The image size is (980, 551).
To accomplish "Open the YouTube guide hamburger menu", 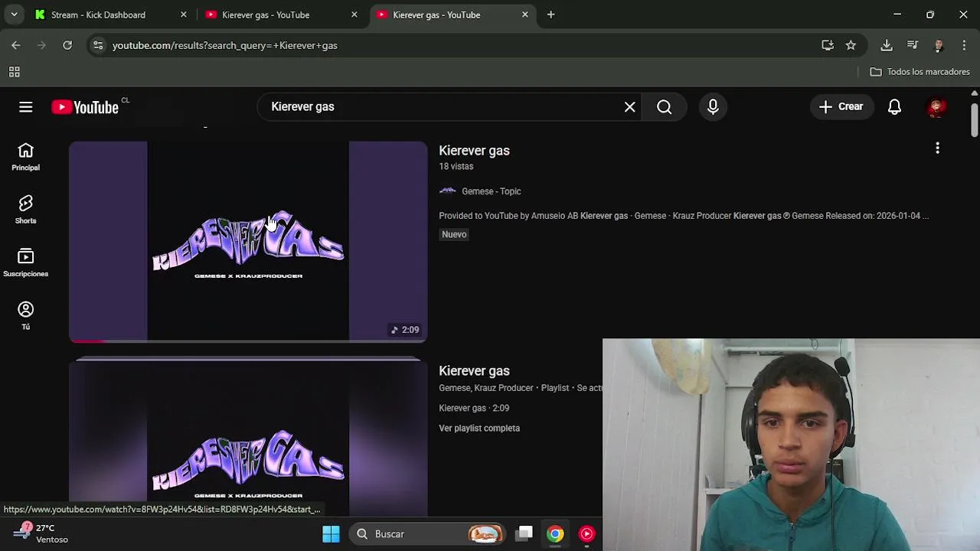I will click(x=26, y=107).
